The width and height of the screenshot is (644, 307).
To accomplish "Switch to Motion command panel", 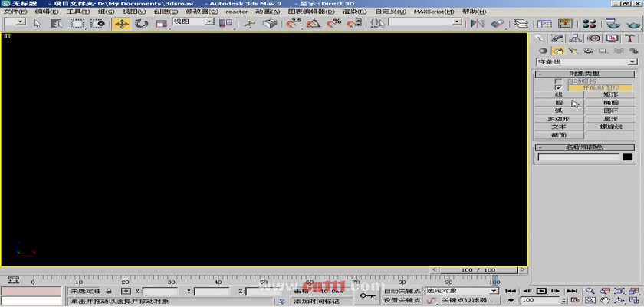I will click(x=594, y=38).
